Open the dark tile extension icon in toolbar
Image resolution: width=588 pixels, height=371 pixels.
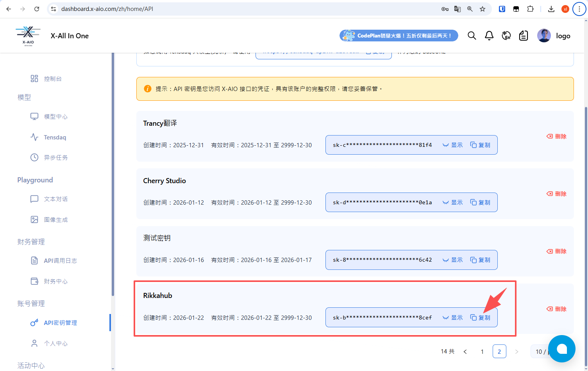(x=516, y=9)
